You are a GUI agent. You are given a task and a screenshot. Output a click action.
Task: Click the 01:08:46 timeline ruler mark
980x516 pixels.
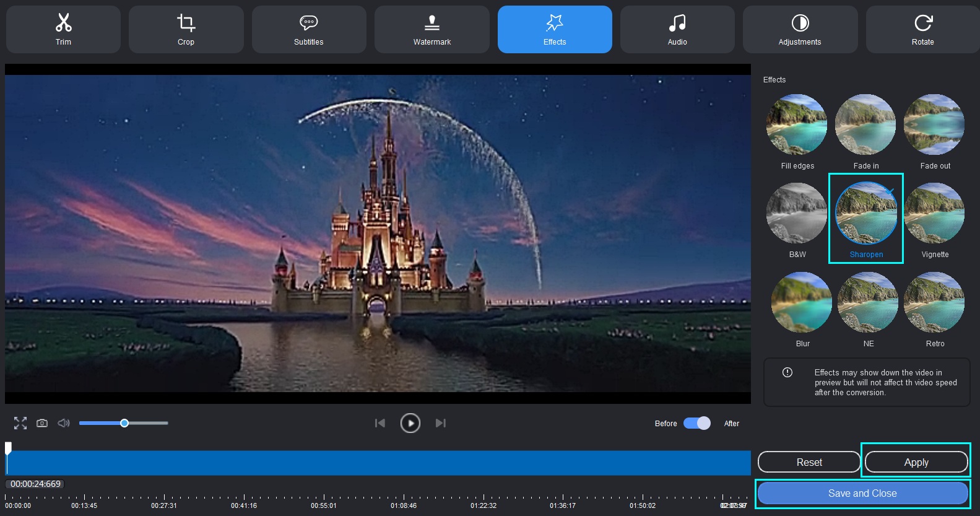pos(404,505)
